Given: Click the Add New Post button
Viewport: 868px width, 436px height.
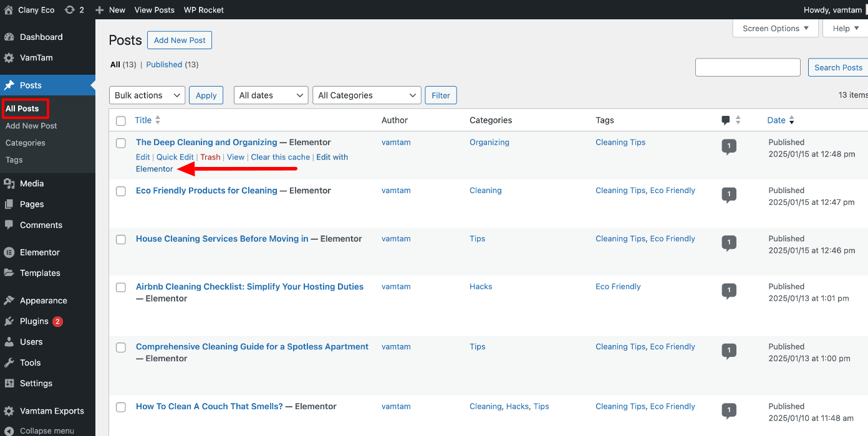Looking at the screenshot, I should tap(180, 40).
